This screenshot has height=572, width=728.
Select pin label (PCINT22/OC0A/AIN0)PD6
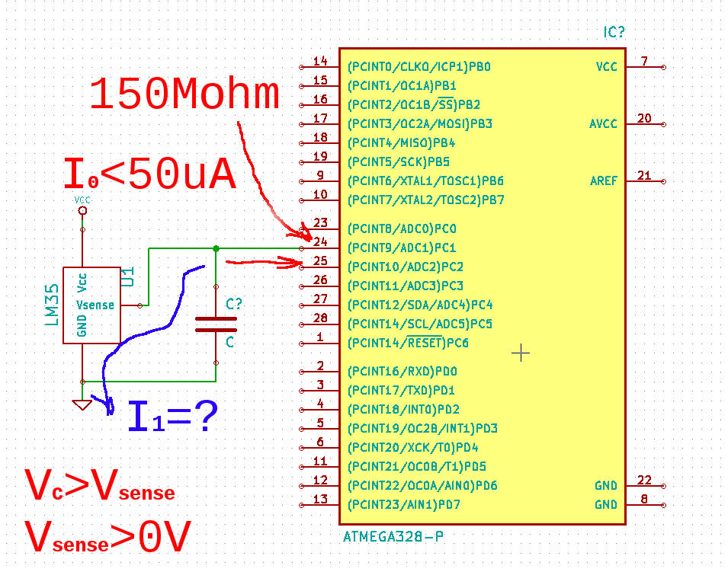[422, 486]
